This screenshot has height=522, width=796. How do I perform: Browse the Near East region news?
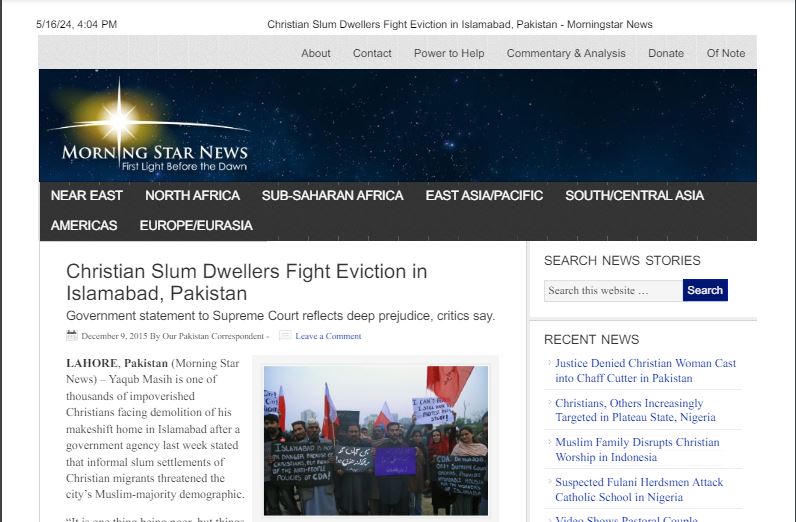click(x=87, y=195)
